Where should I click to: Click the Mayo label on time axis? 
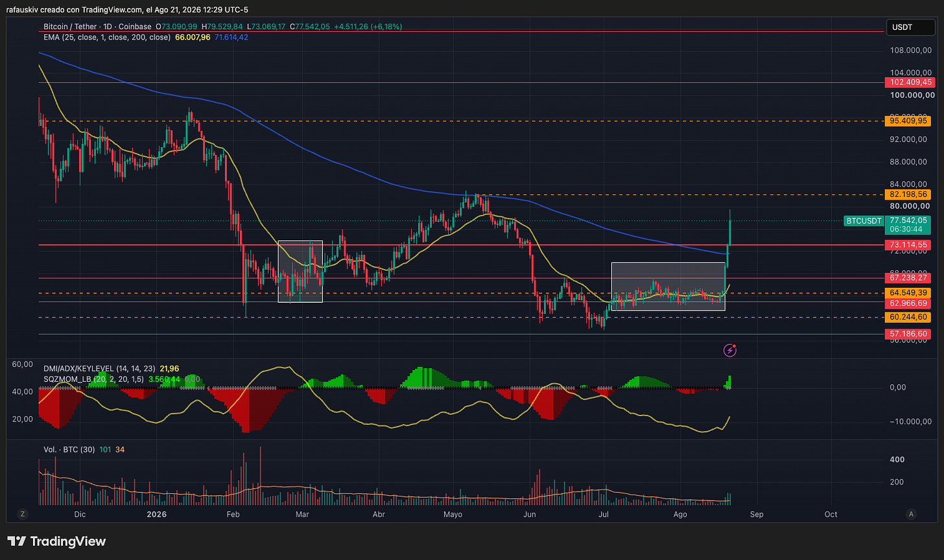(453, 514)
